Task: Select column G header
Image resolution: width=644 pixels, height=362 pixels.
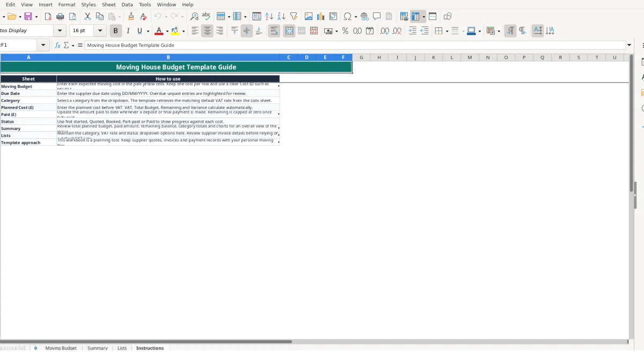Action: pyautogui.click(x=361, y=57)
